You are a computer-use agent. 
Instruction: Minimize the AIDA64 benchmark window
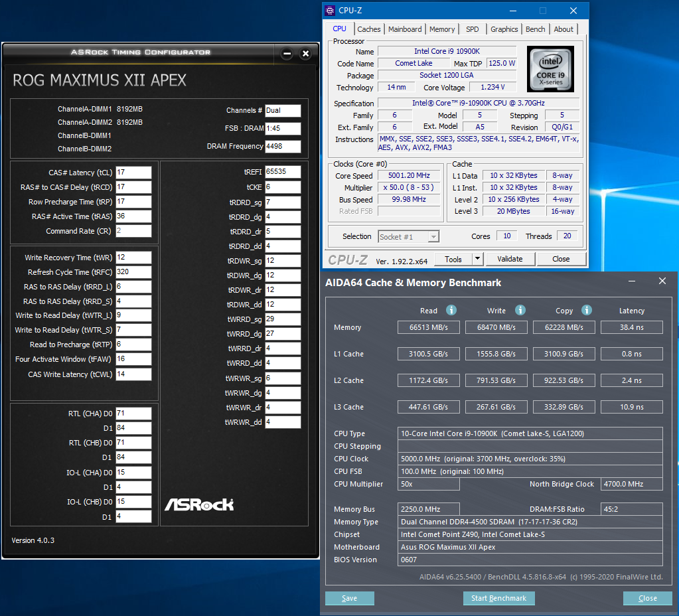tap(632, 281)
